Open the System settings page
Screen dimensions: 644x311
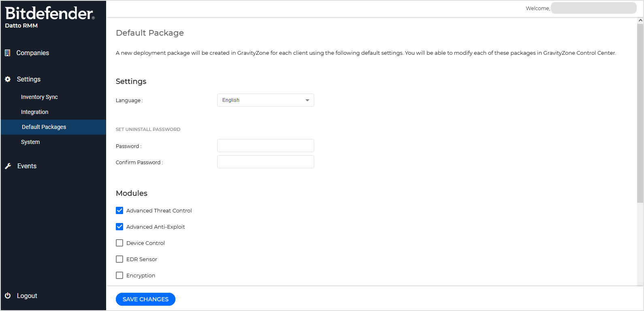click(30, 142)
